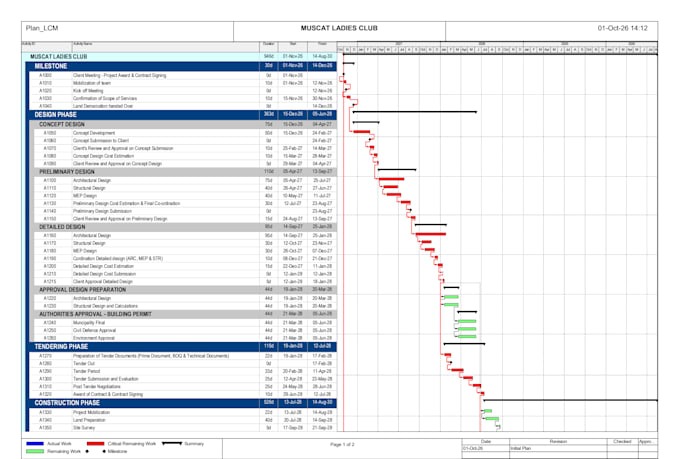Select the green Remaining Work legend swatch
680x459 pixels.
coord(35,451)
